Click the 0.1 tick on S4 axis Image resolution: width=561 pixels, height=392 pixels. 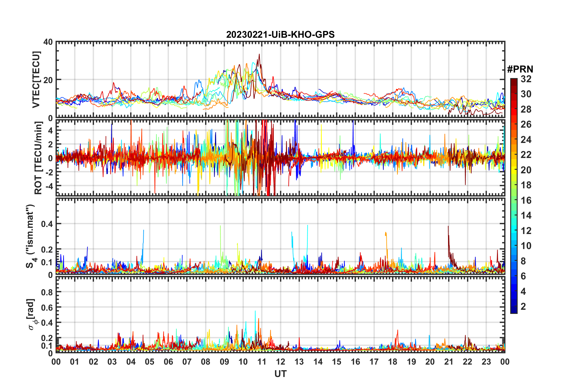(x=47, y=262)
